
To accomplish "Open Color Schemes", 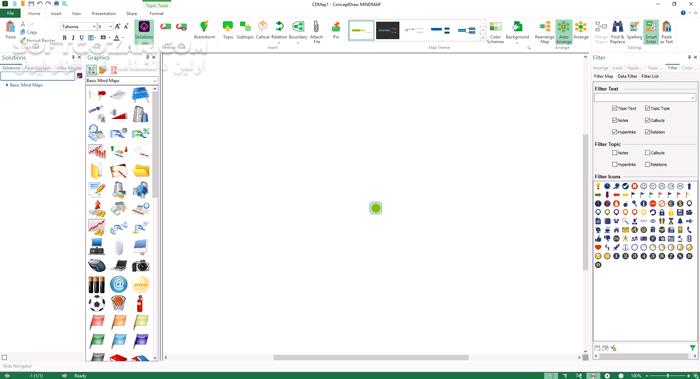I will click(x=496, y=32).
